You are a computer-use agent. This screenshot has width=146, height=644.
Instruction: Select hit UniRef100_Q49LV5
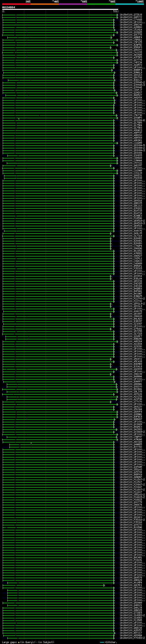coord(131,233)
